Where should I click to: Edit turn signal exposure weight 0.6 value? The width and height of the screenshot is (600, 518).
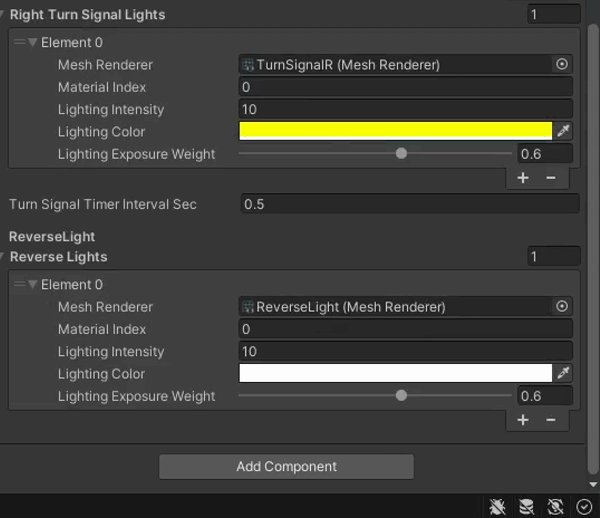pos(545,154)
